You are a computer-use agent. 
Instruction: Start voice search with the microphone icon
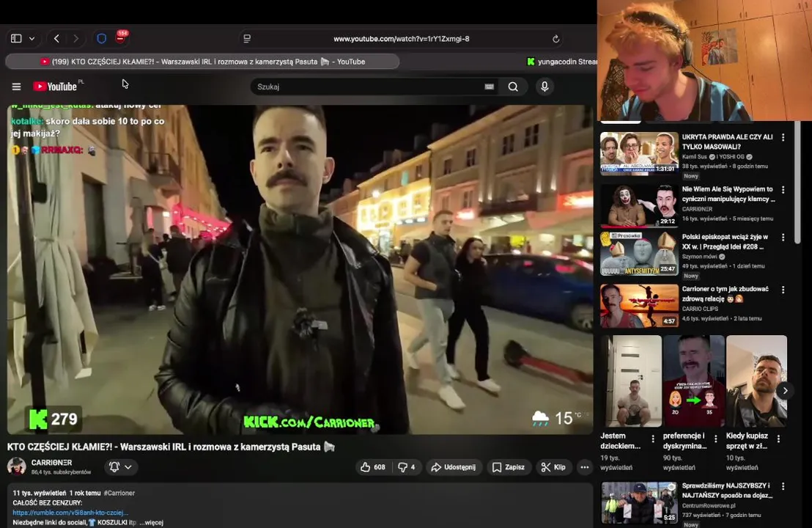coord(545,87)
